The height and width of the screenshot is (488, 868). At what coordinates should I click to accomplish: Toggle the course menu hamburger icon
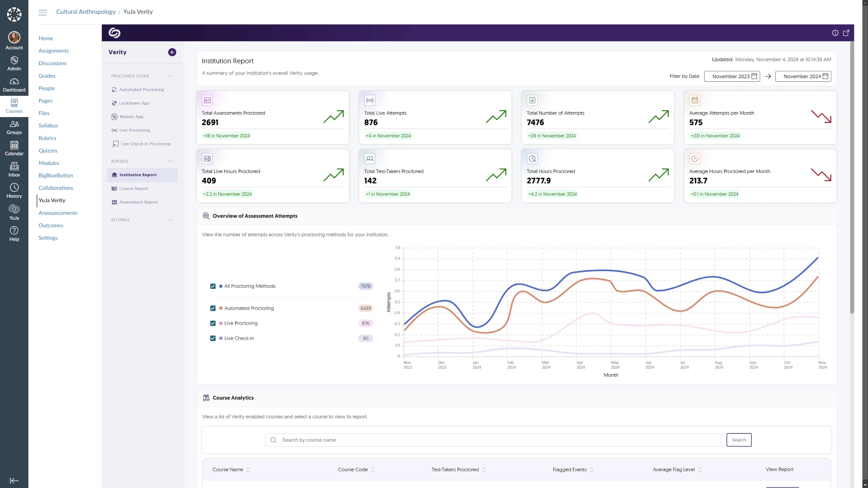click(43, 12)
